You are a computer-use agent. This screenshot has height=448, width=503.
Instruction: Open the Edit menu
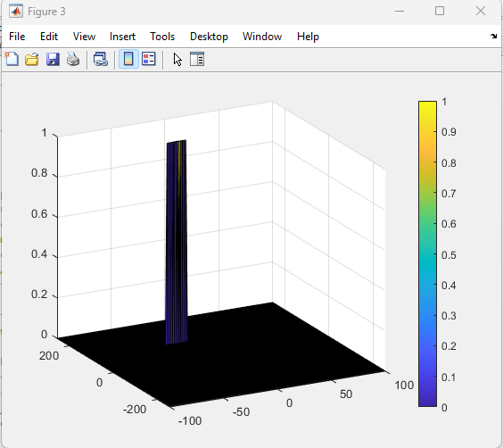[x=49, y=37]
